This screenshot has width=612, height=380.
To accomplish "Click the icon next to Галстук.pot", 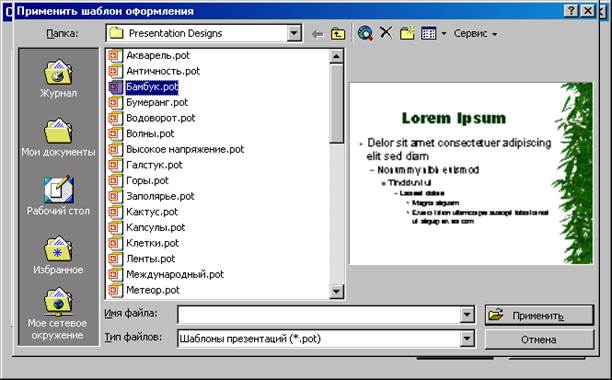I will (x=115, y=165).
